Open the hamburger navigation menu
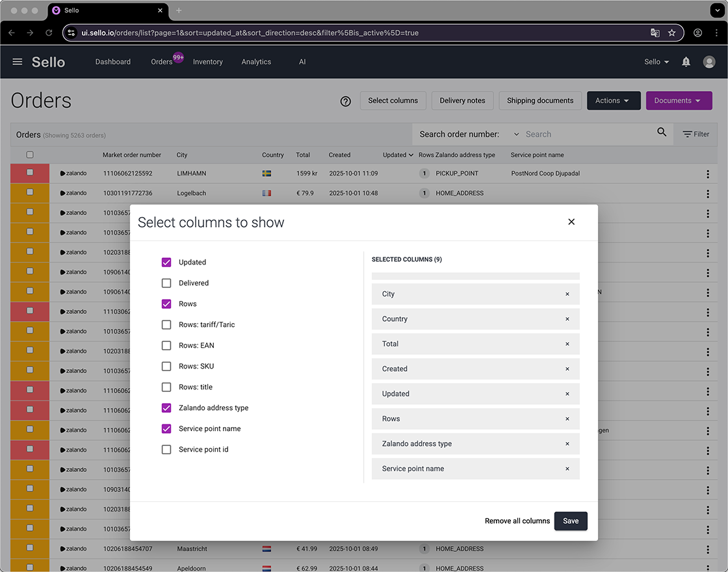 pyautogui.click(x=17, y=62)
